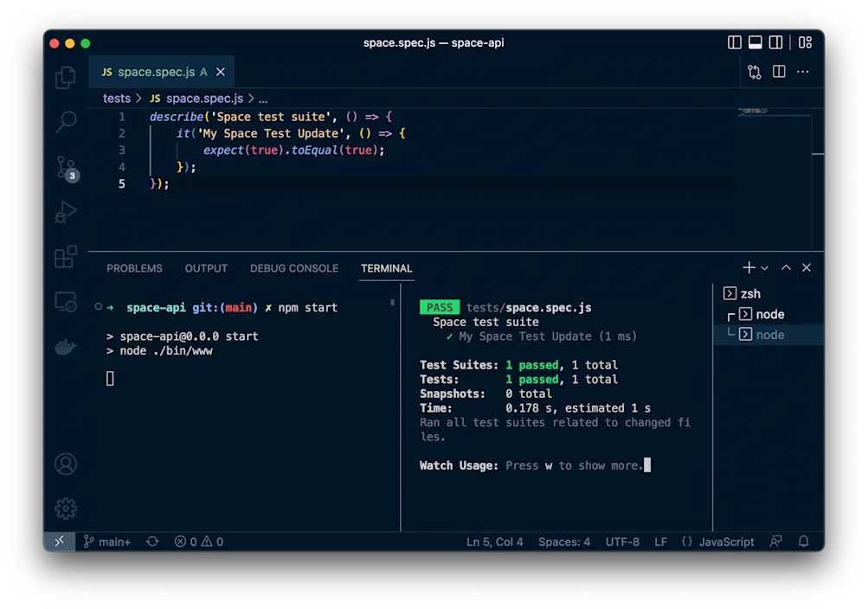The height and width of the screenshot is (609, 868).
Task: Close the bottom panel
Action: click(807, 267)
